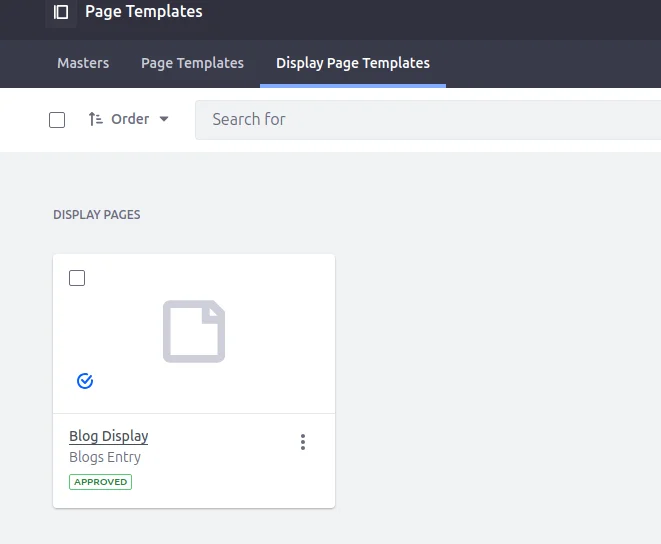This screenshot has height=544, width=661.
Task: Click the gray page document icon
Action: (194, 332)
